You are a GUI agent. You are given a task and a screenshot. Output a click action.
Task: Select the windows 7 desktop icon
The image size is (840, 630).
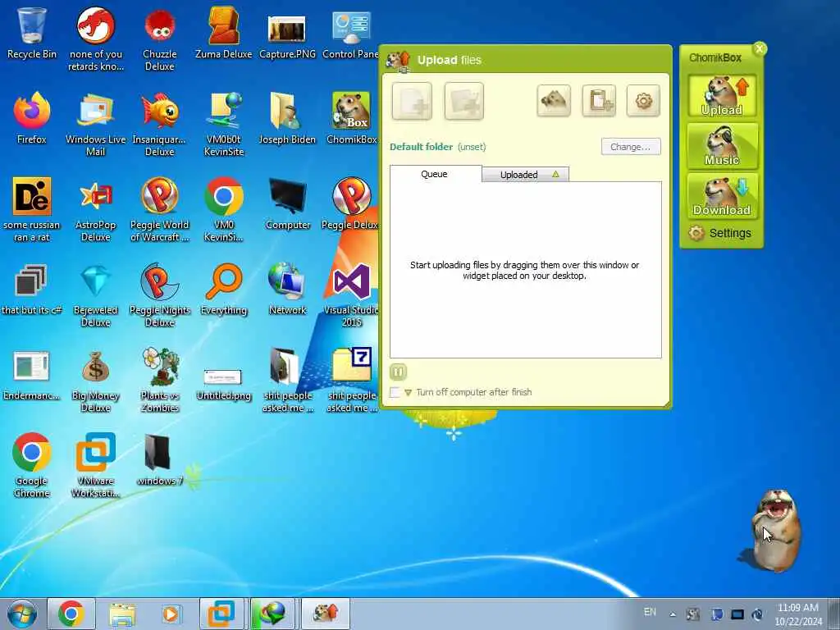click(x=160, y=459)
